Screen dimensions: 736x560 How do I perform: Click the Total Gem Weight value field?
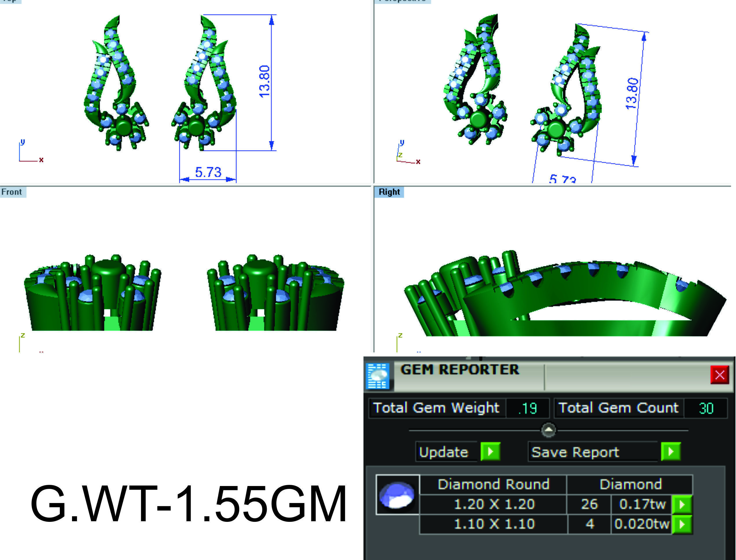[528, 408]
